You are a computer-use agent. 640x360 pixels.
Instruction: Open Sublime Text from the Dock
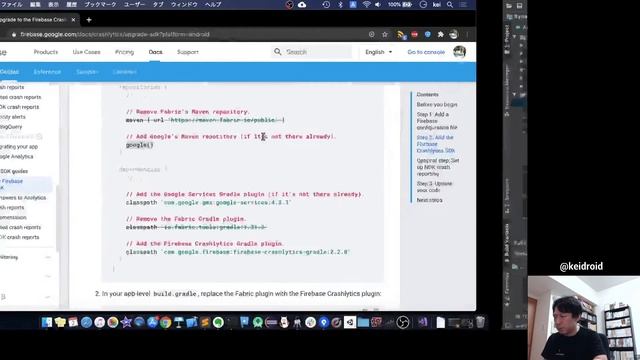point(205,322)
